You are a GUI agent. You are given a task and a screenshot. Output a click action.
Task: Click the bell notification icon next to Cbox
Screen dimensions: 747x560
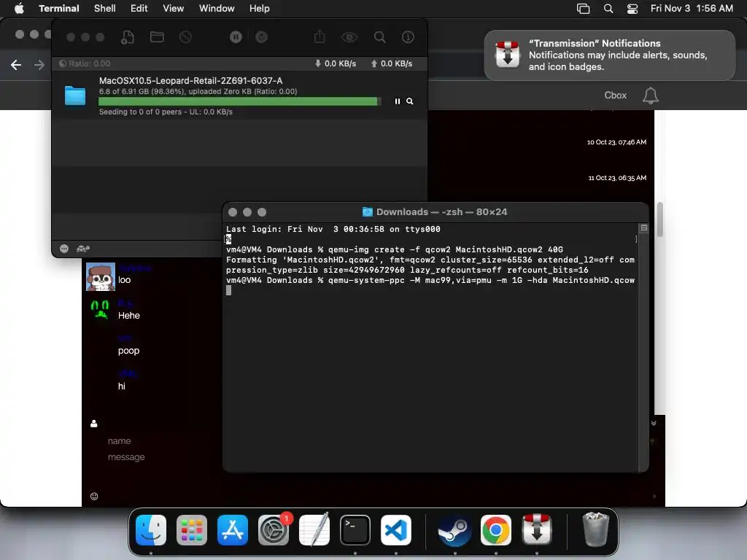(650, 96)
